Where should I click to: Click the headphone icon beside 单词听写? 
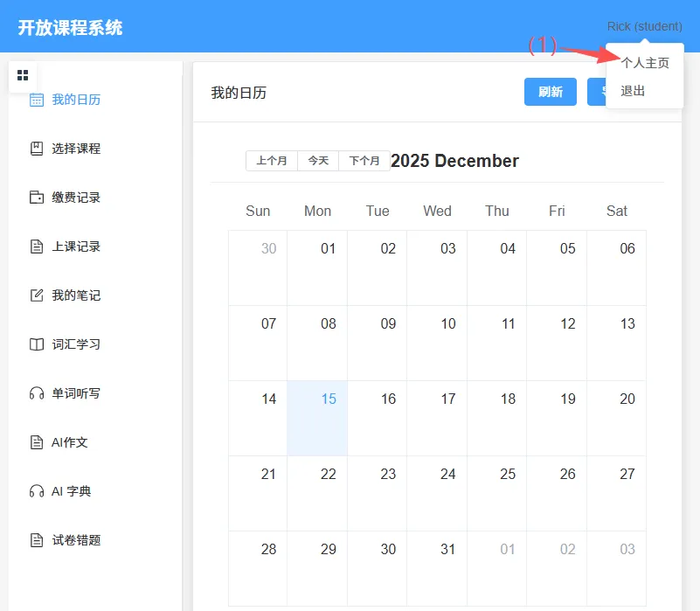click(37, 393)
